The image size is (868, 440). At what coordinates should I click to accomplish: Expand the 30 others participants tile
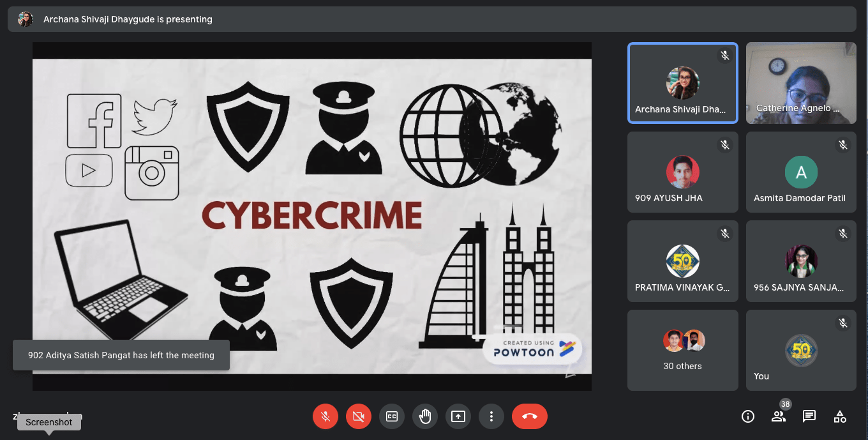coord(683,350)
